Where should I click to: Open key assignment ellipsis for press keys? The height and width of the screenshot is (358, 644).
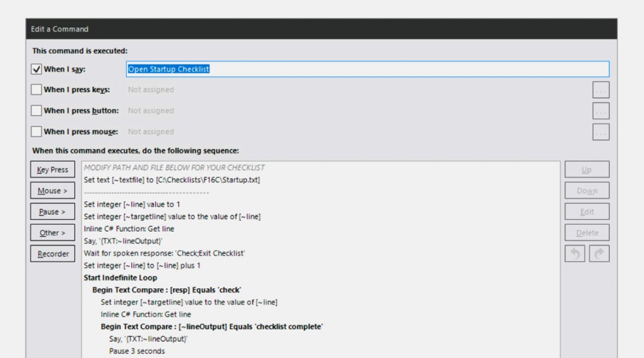[x=600, y=90]
